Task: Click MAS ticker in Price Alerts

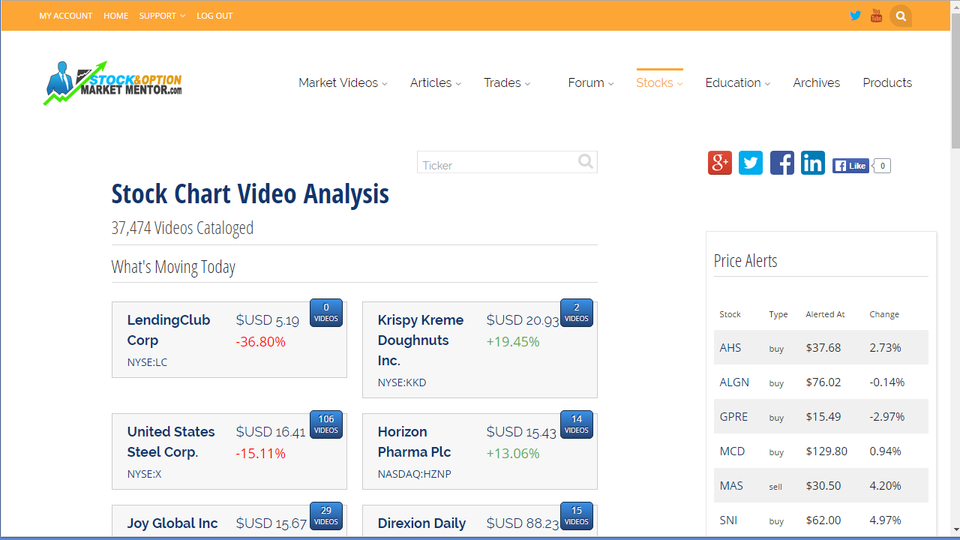Action: (x=731, y=486)
